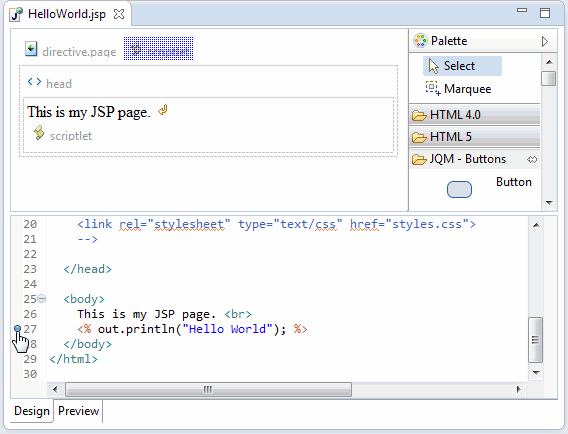The width and height of the screenshot is (568, 434).
Task: Click the line break arrow icon
Action: (x=163, y=110)
